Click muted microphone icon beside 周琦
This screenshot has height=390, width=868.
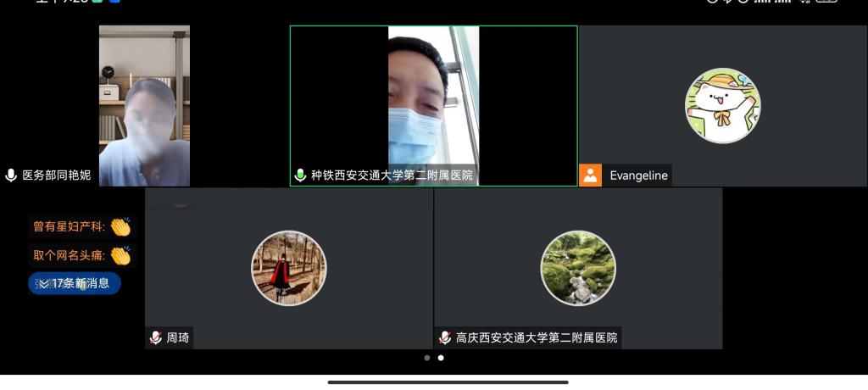[155, 337]
